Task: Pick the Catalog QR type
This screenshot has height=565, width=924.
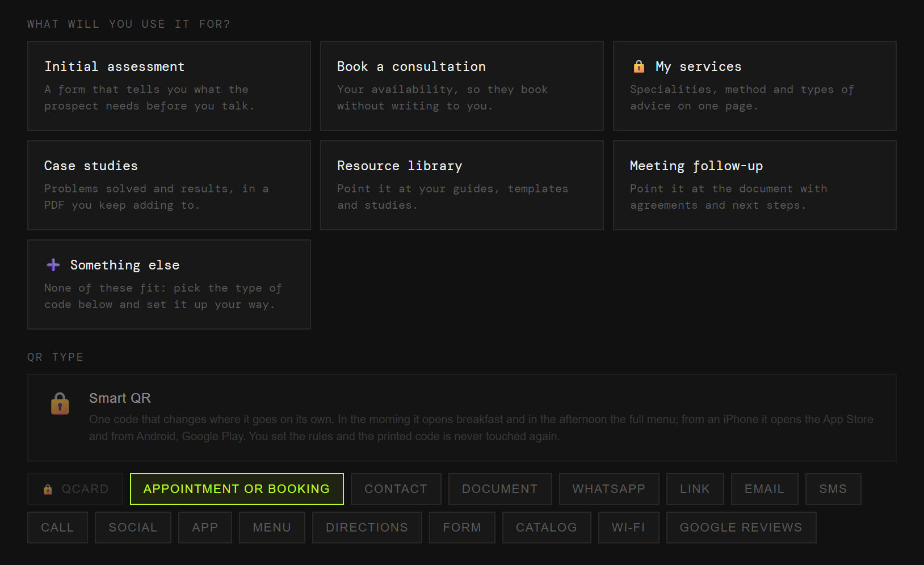Action: point(547,528)
